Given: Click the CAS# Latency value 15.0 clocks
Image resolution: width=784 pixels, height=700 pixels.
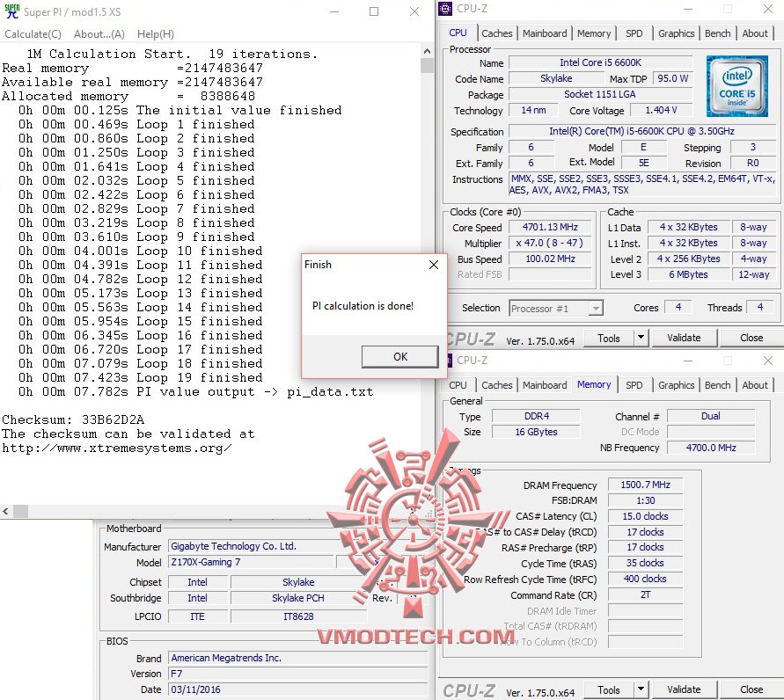Looking at the screenshot, I should [x=645, y=516].
